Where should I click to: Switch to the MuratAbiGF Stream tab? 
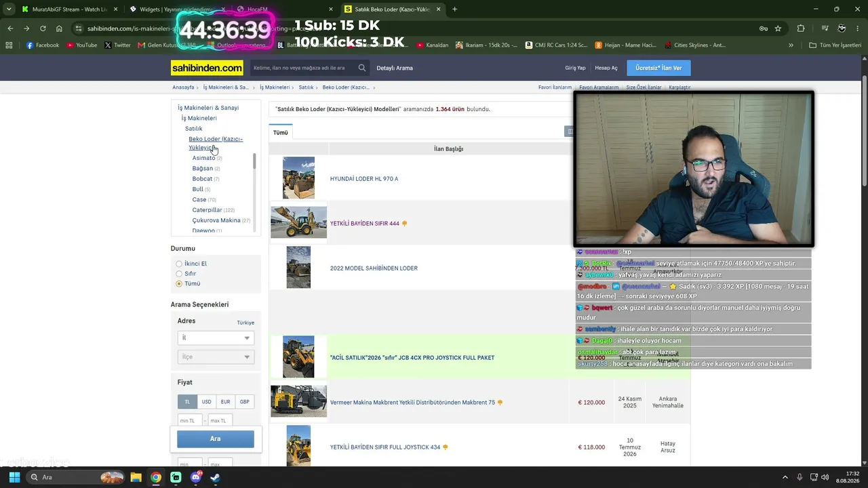(69, 9)
